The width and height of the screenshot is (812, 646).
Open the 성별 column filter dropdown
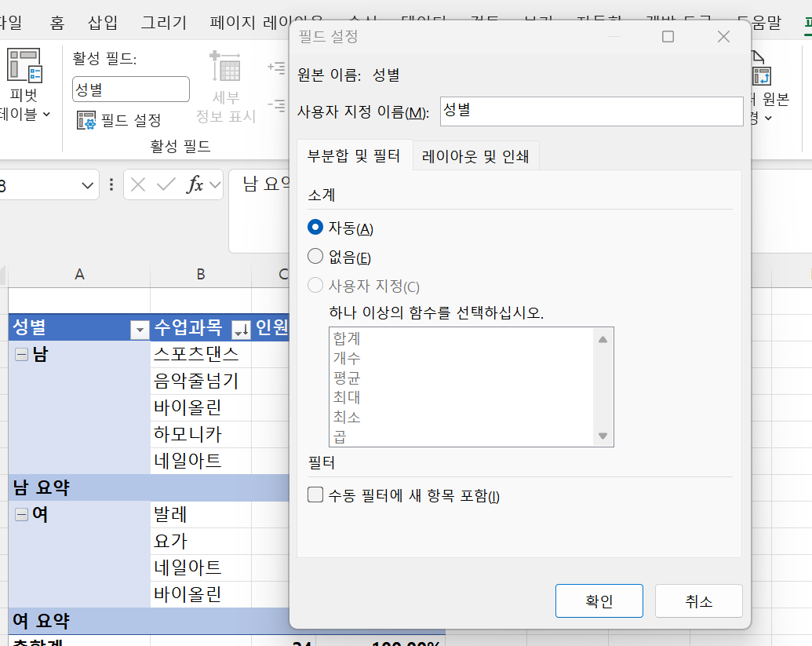coord(140,330)
